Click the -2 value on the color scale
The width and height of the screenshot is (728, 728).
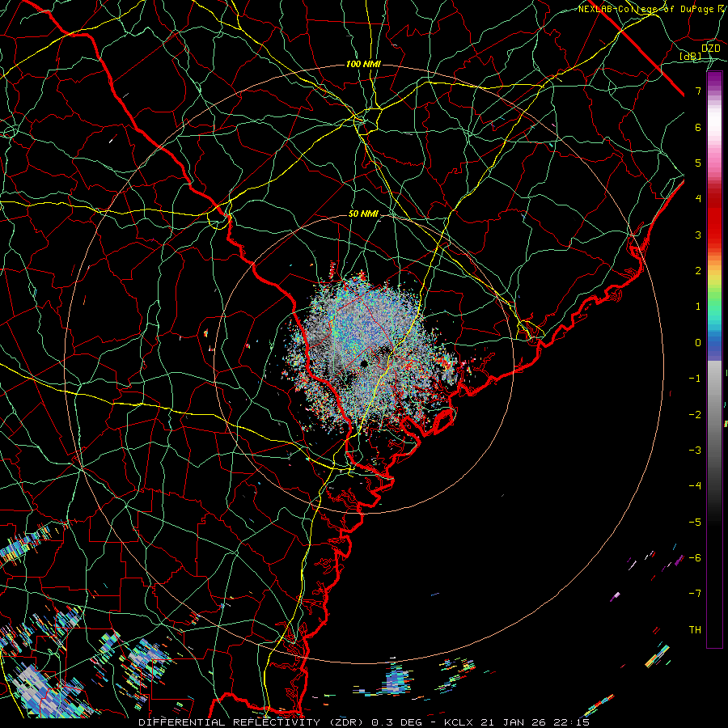[x=695, y=415]
